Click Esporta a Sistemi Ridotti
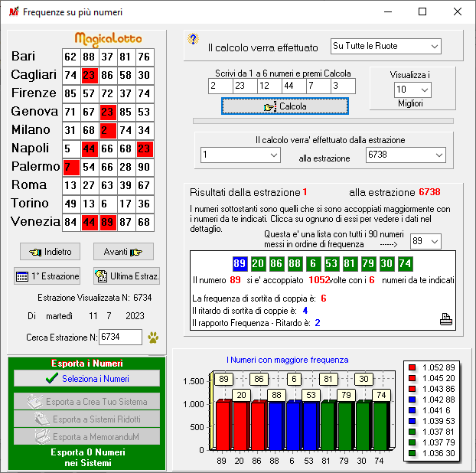 pyautogui.click(x=86, y=419)
